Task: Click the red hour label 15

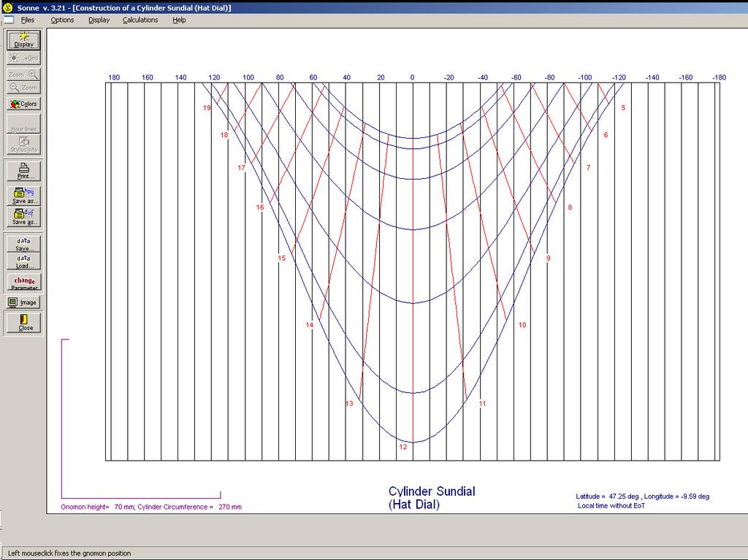Action: [282, 258]
